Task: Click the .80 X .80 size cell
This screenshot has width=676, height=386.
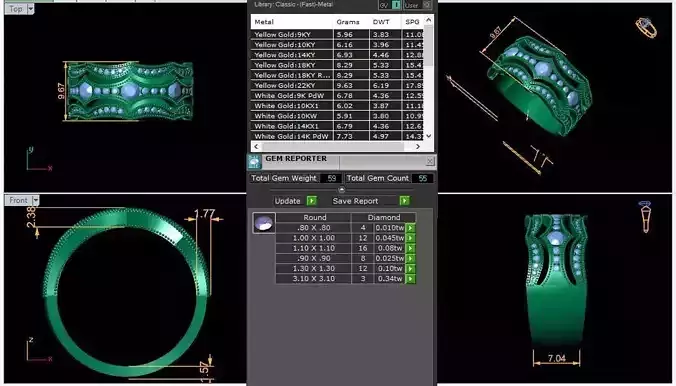Action: (314, 228)
